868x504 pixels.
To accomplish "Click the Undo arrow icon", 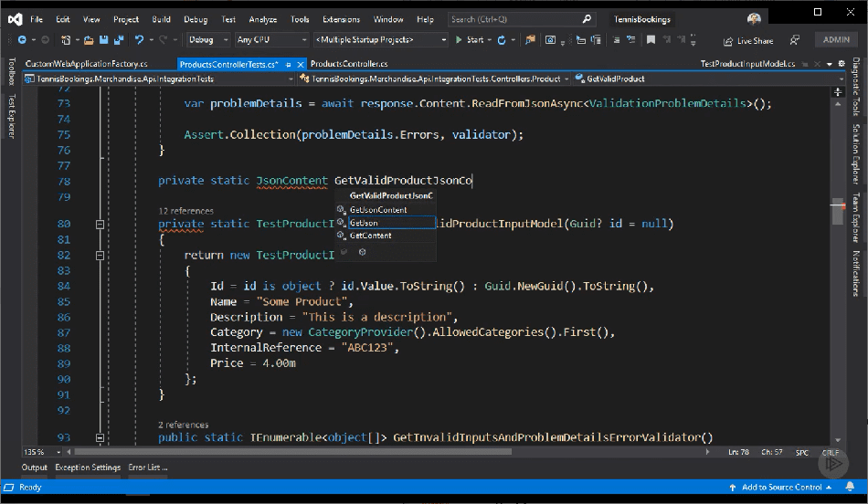I will (139, 40).
